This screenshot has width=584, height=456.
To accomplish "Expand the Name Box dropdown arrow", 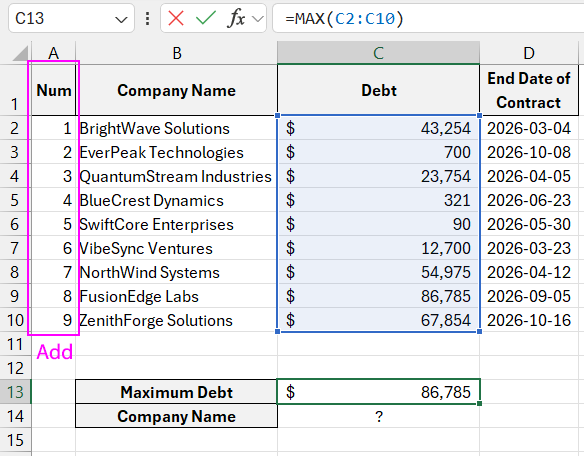I will click(121, 19).
